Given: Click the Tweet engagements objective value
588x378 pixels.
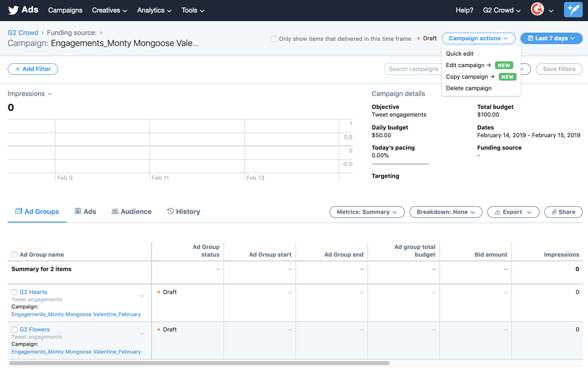Looking at the screenshot, I should point(399,115).
